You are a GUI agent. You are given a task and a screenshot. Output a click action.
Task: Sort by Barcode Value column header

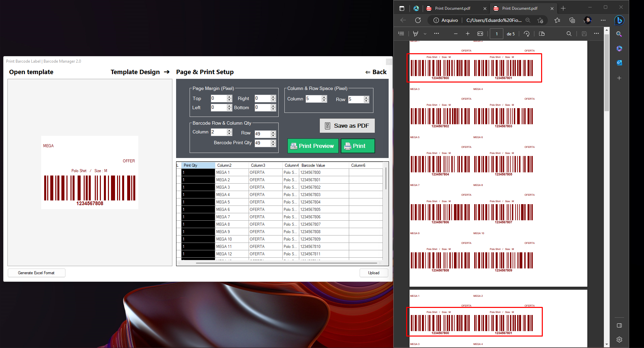(x=324, y=165)
